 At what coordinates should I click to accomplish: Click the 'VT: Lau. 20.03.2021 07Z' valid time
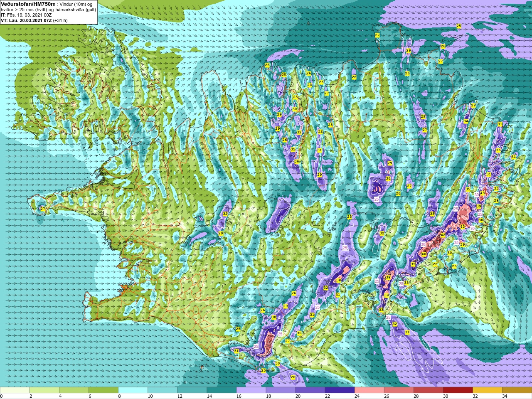[x=26, y=20]
